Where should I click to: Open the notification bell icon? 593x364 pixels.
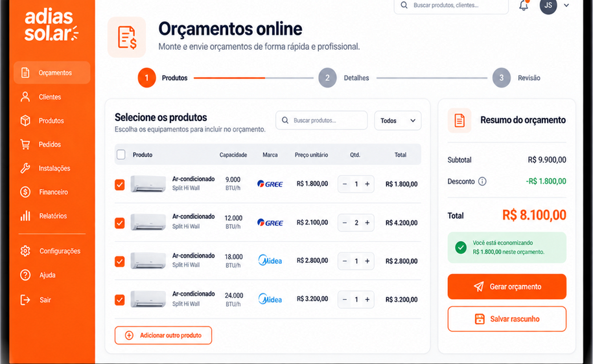524,5
